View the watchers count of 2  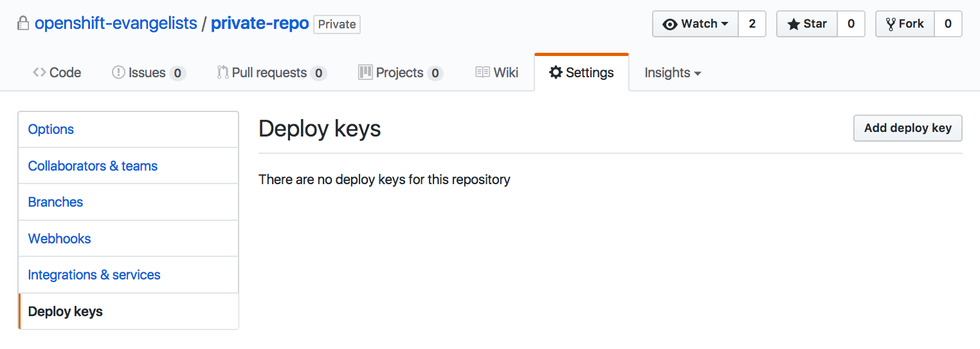tap(752, 24)
